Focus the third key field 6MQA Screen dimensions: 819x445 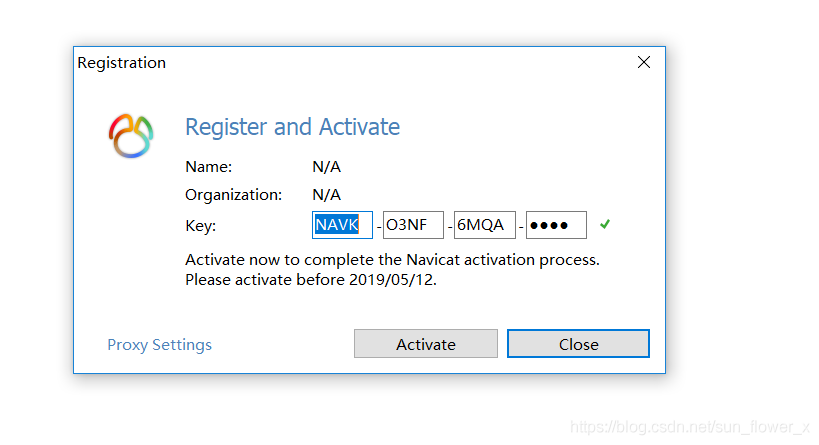[x=484, y=225]
